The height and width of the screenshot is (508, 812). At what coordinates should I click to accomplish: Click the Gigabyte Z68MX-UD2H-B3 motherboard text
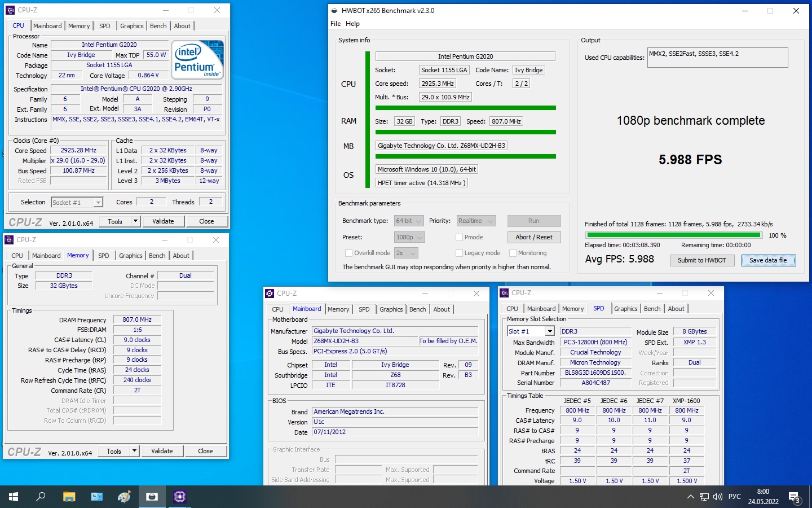[442, 146]
